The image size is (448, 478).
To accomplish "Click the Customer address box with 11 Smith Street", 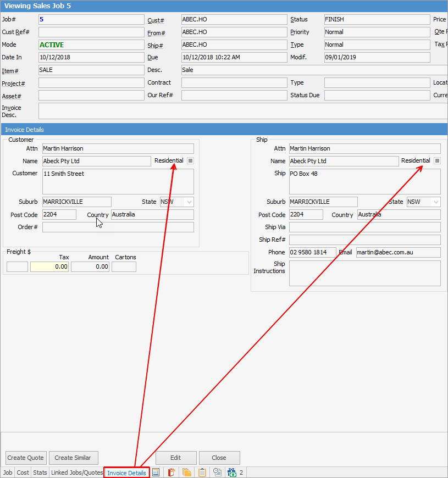I will click(x=118, y=182).
